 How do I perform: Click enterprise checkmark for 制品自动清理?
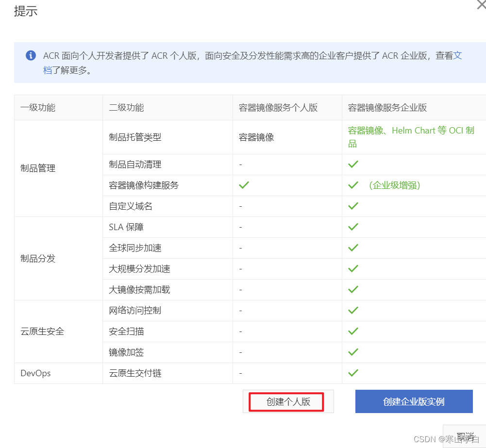click(353, 164)
